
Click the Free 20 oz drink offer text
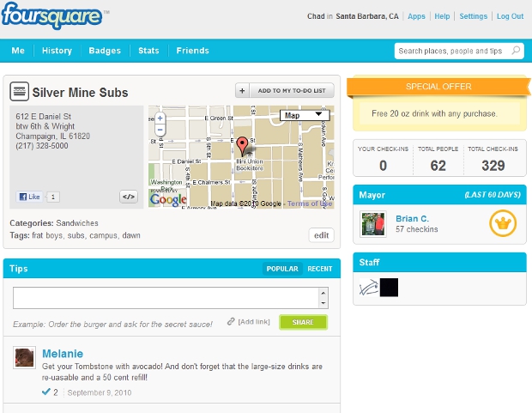click(x=434, y=113)
